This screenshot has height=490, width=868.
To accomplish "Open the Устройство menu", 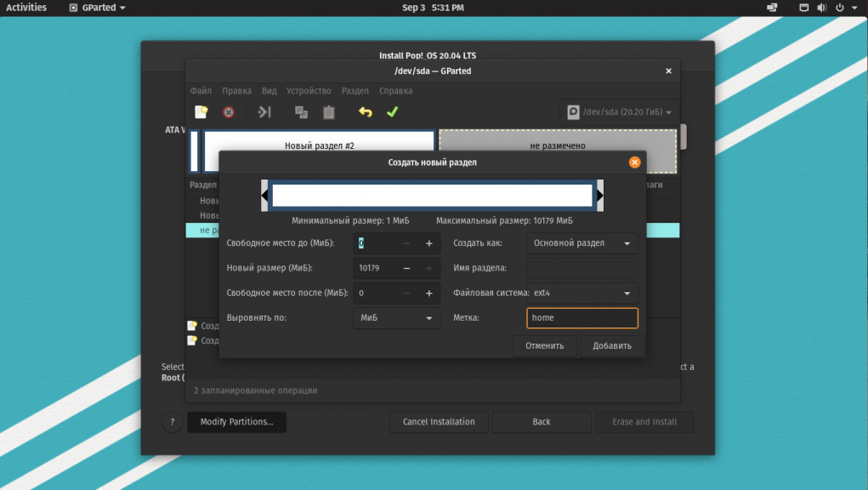I will tap(309, 91).
